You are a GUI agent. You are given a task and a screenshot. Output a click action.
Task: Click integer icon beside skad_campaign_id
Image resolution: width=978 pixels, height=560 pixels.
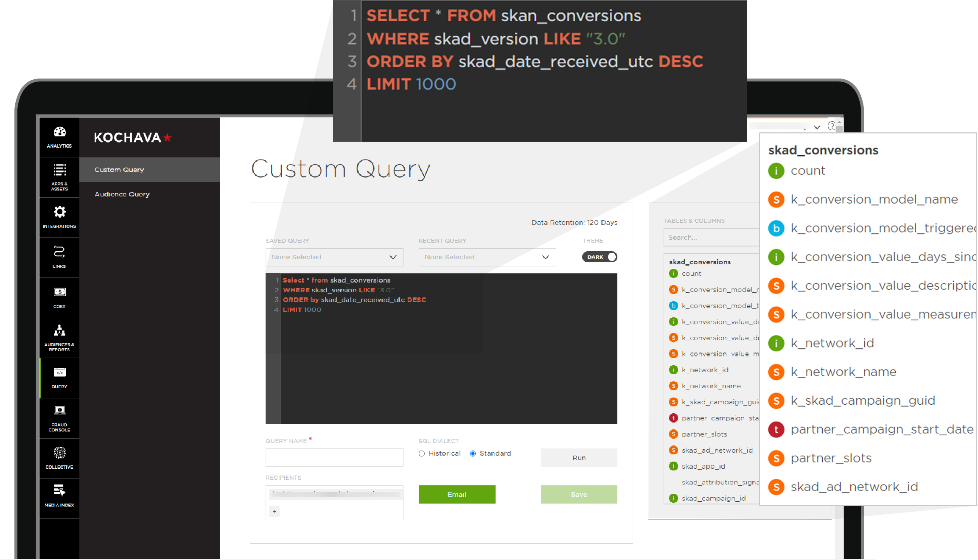coord(673,498)
